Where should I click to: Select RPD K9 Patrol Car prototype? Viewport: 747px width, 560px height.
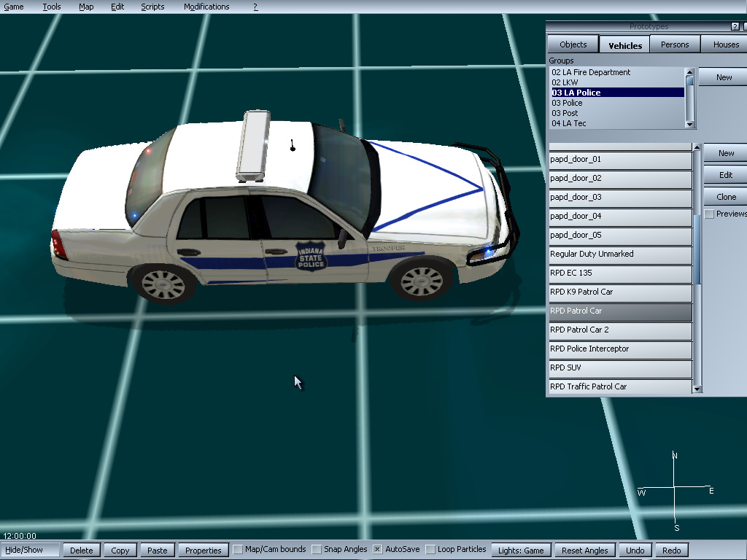point(620,292)
